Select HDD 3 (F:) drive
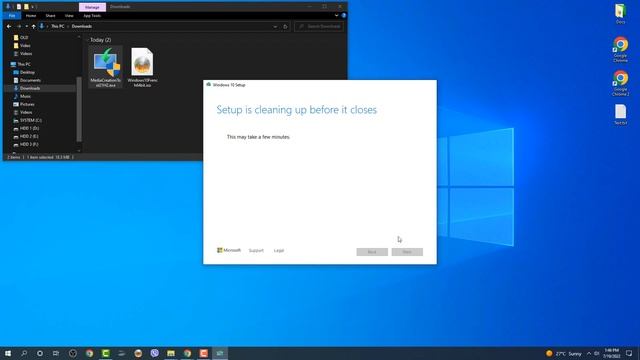Screen dimensions: 640x360 [x=29, y=144]
